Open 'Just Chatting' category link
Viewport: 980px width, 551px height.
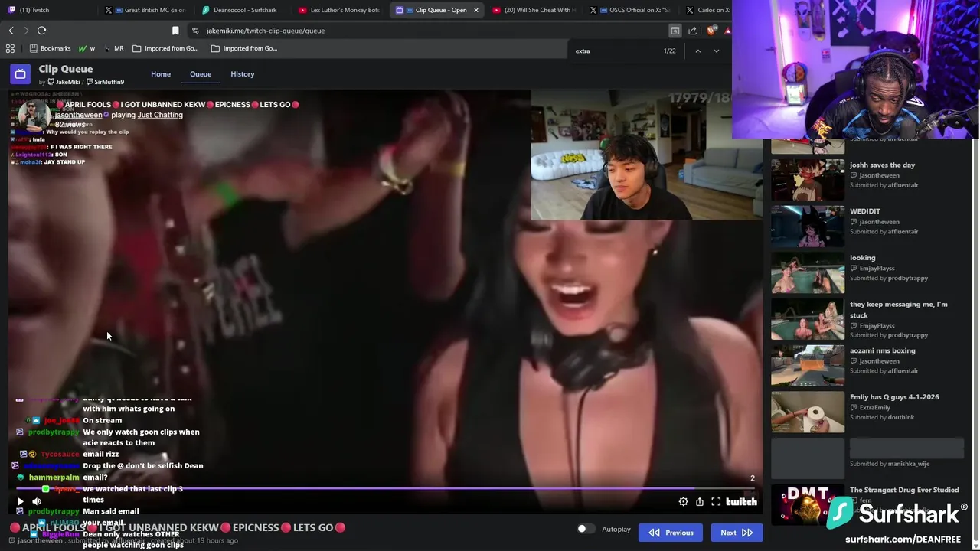(160, 115)
